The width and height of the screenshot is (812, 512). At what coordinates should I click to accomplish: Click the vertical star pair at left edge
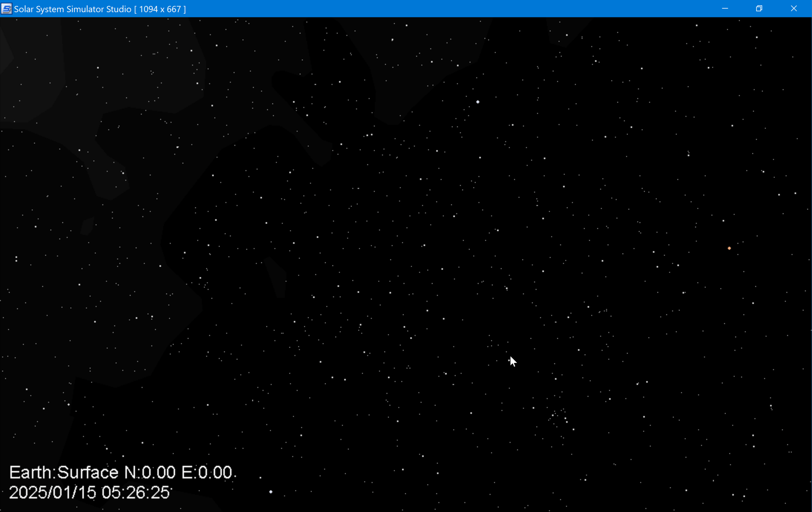pyautogui.click(x=16, y=259)
